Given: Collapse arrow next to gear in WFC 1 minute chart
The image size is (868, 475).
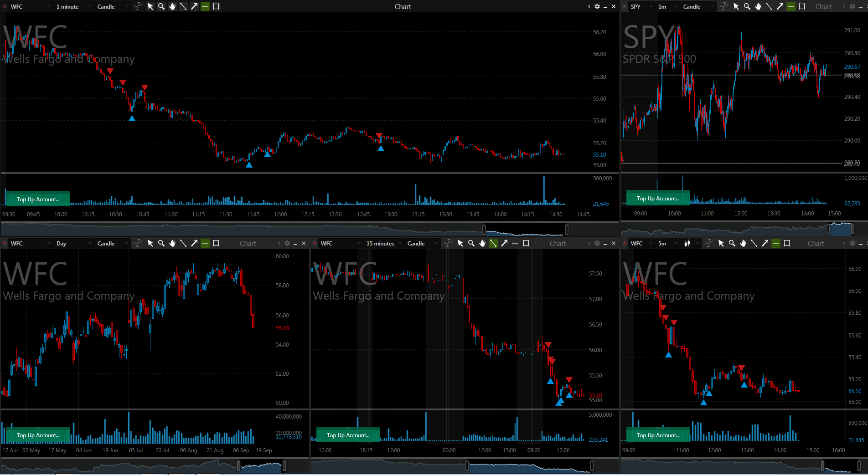Looking at the screenshot, I should click(x=589, y=6).
